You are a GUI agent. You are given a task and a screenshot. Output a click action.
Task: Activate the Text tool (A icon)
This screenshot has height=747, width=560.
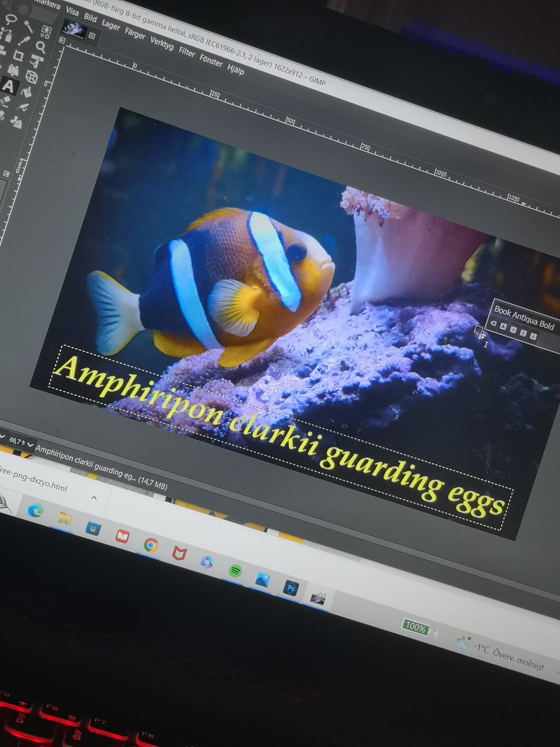pos(9,86)
